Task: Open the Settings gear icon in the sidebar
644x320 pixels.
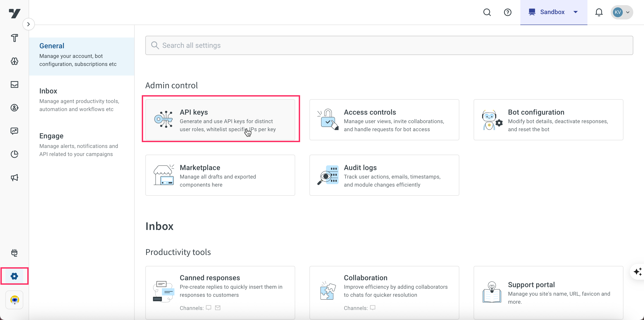Action: pyautogui.click(x=15, y=276)
